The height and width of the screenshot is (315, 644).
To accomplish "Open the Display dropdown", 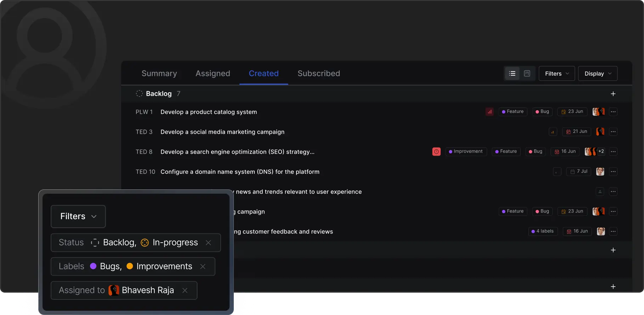I will [x=598, y=73].
